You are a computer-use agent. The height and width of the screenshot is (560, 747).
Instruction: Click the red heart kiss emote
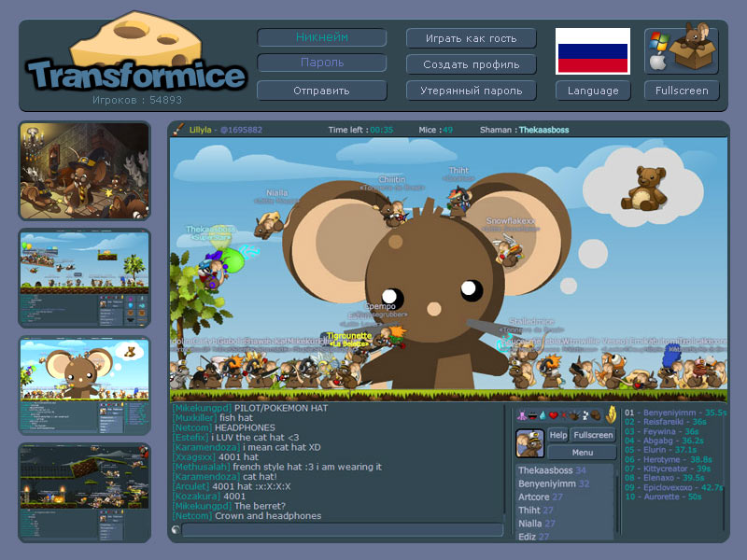click(x=554, y=415)
